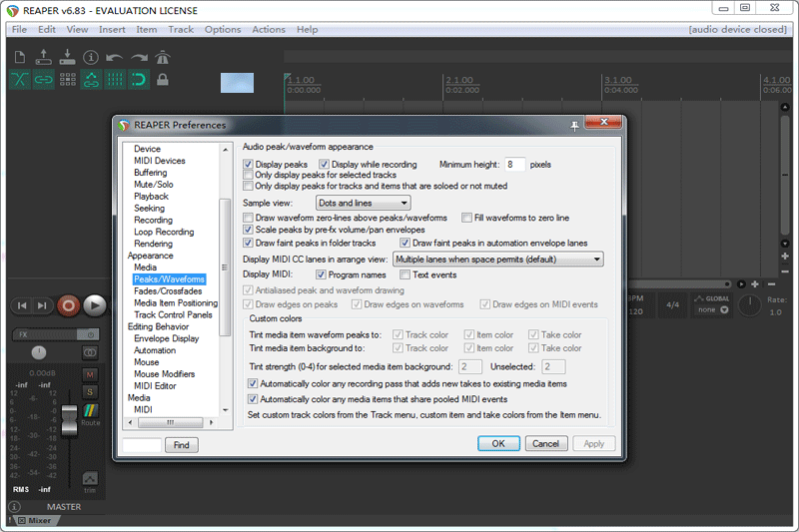Open Display MIDI CC lanes dropdown
This screenshot has height=532, width=799.
(x=498, y=260)
